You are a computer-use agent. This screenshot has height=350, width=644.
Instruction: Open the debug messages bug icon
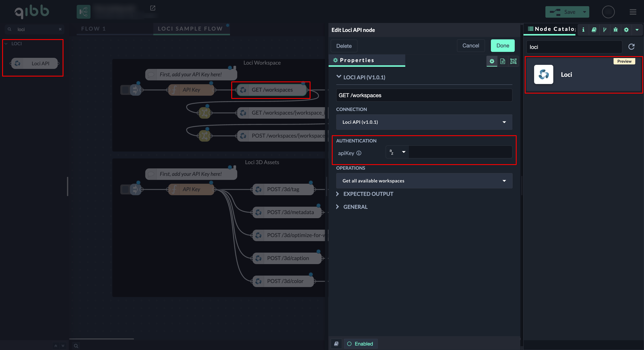[615, 30]
